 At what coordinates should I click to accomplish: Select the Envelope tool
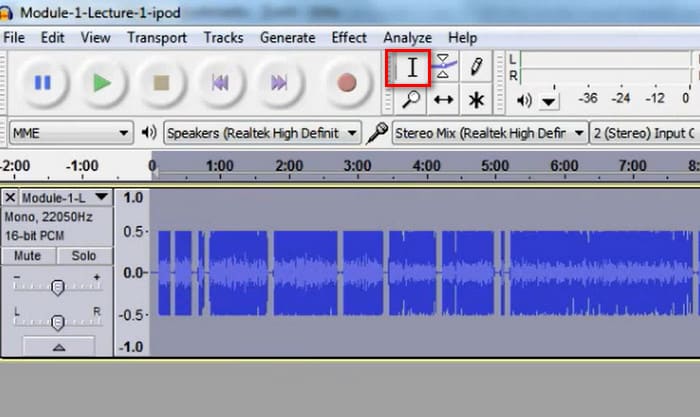443,67
